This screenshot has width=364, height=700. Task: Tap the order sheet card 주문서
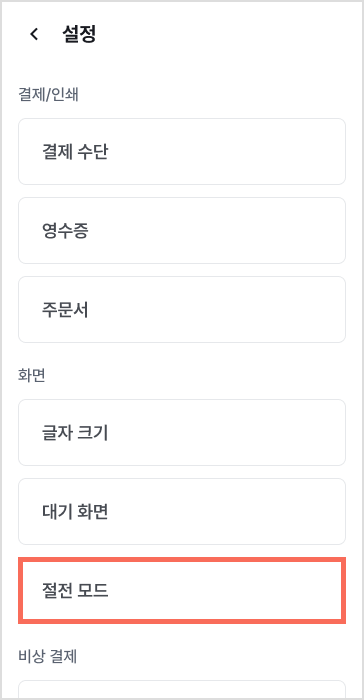tap(182, 309)
